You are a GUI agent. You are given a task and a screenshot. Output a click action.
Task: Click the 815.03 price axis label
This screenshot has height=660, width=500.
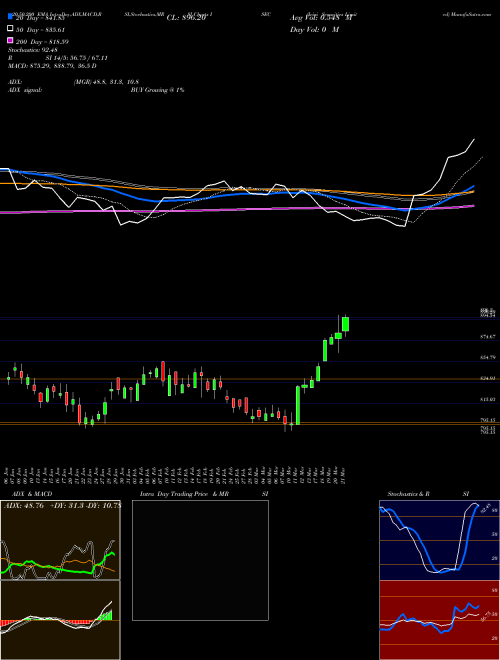(488, 399)
